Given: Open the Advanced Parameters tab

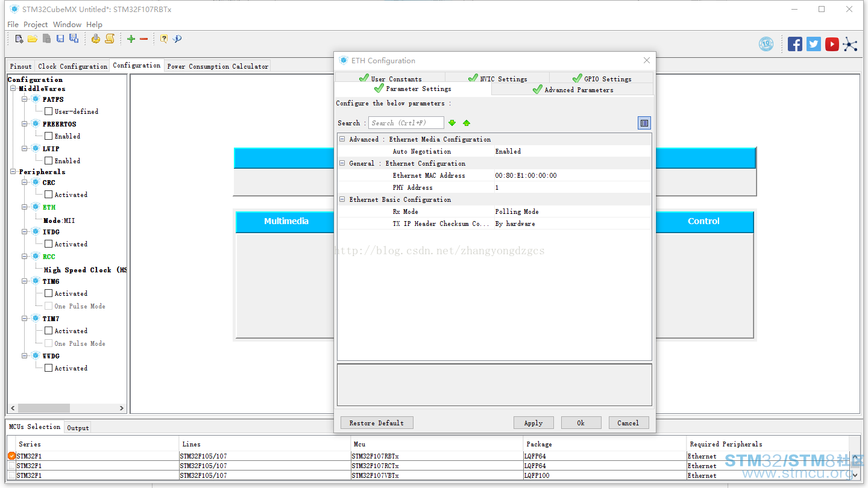Looking at the screenshot, I should point(572,90).
